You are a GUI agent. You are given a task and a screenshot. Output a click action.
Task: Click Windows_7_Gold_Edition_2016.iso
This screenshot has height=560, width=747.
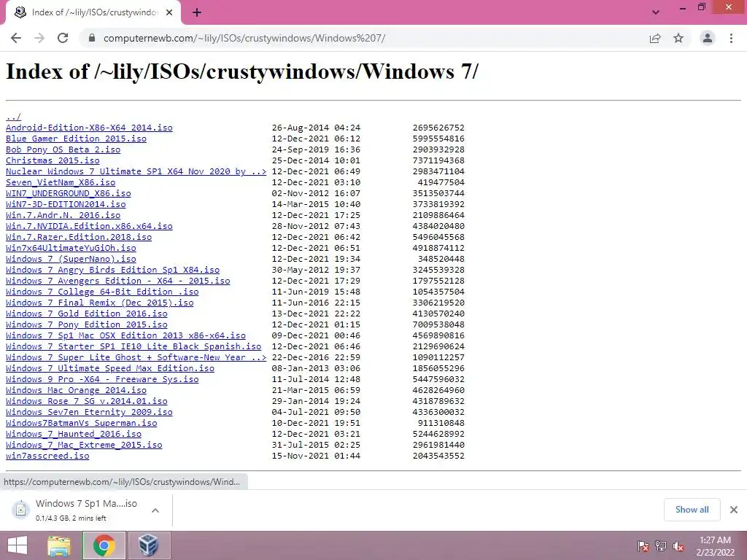point(87,314)
